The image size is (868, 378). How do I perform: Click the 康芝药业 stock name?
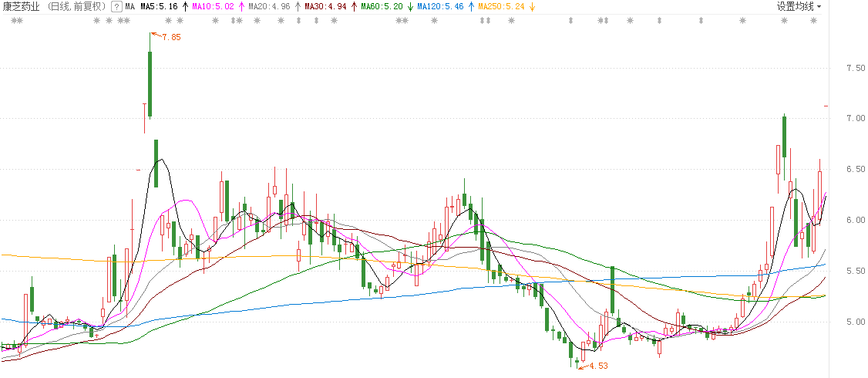22,6
